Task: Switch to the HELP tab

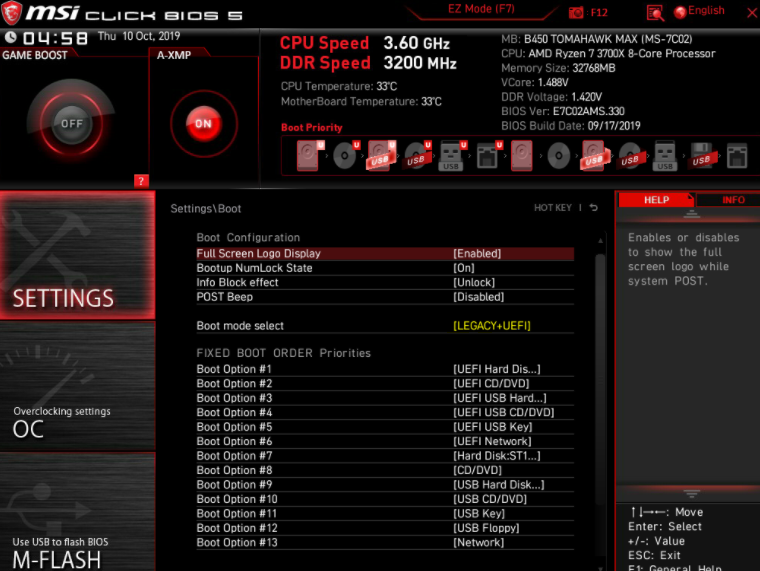Action: pyautogui.click(x=656, y=200)
